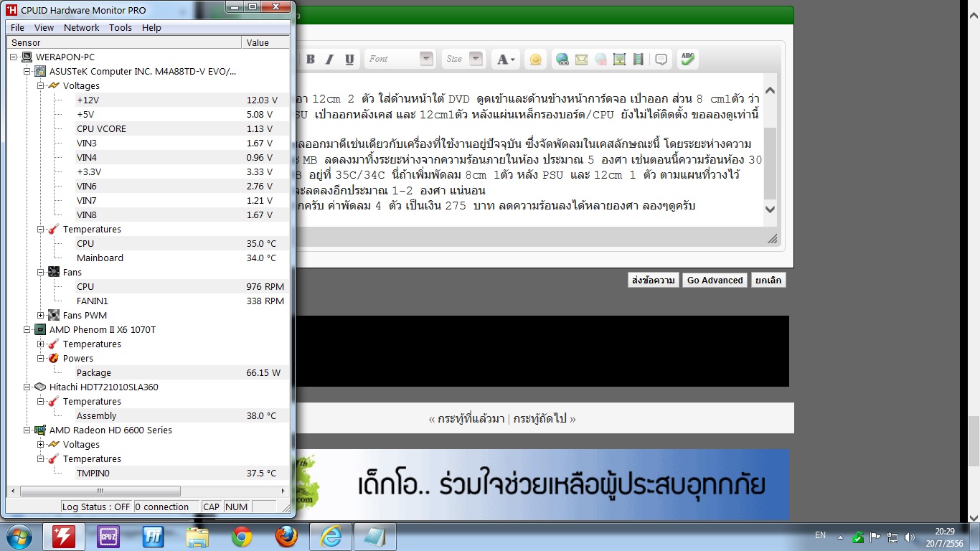Insert a video with the film strip icon

pos(638,60)
